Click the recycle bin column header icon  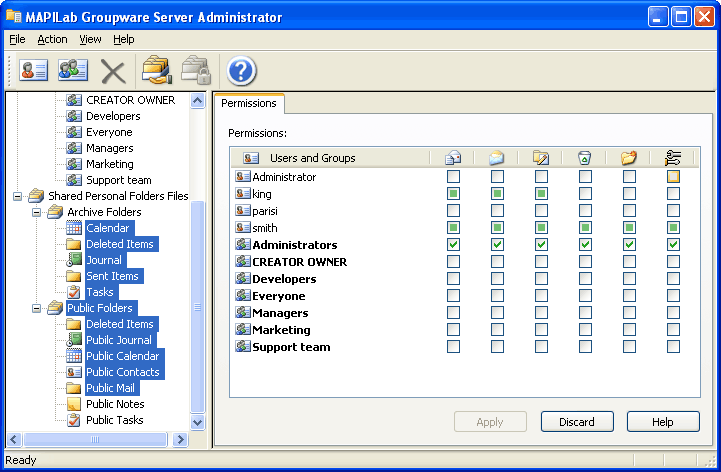point(584,158)
